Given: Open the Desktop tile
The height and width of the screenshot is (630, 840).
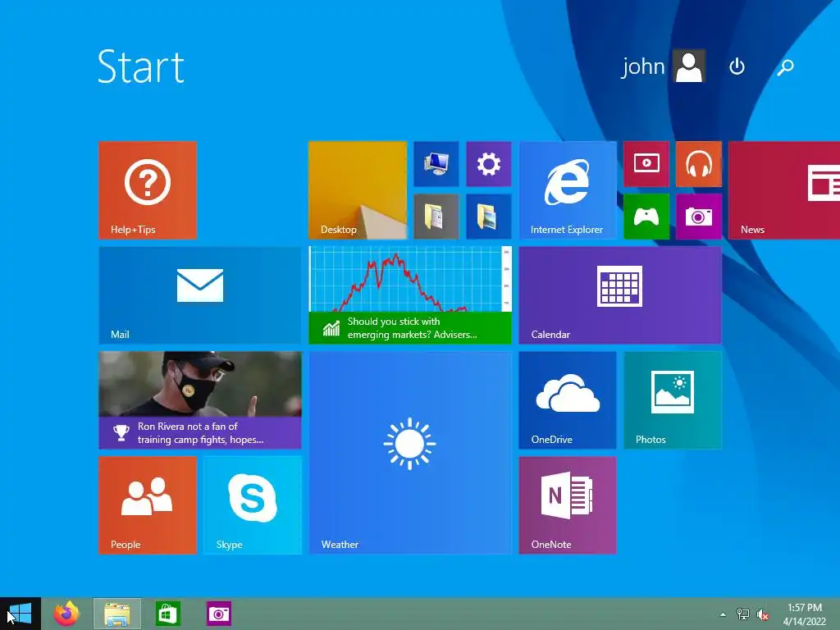Looking at the screenshot, I should (358, 189).
